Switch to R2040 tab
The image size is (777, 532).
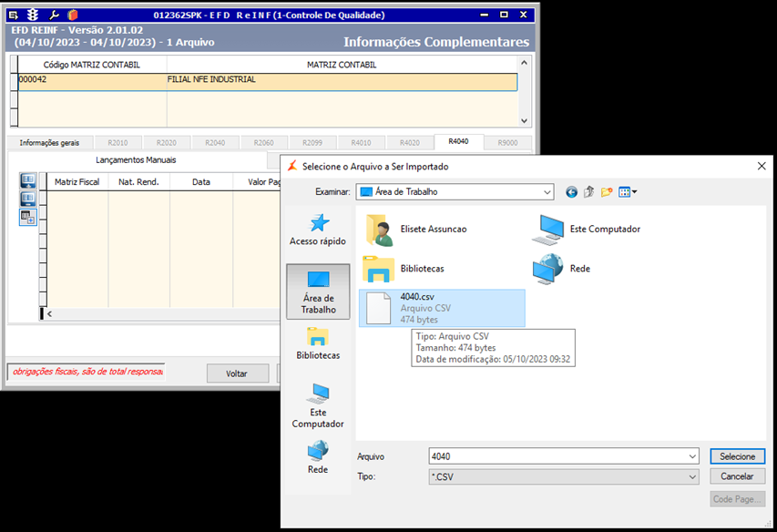[215, 143]
